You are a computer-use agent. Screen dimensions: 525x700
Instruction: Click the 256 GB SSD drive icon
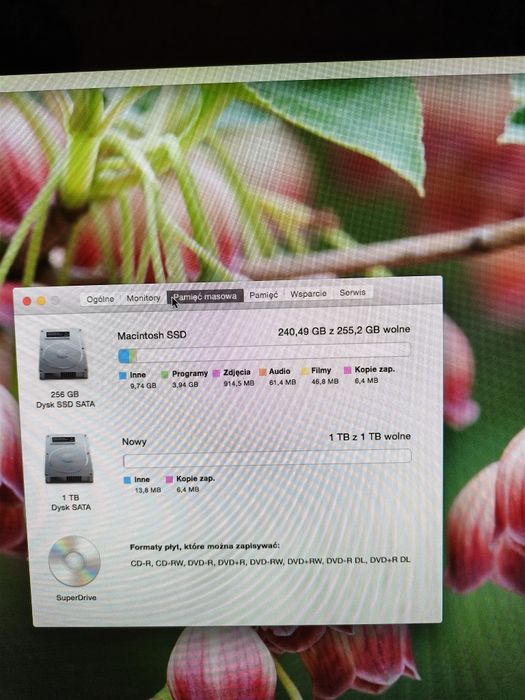pyautogui.click(x=63, y=354)
